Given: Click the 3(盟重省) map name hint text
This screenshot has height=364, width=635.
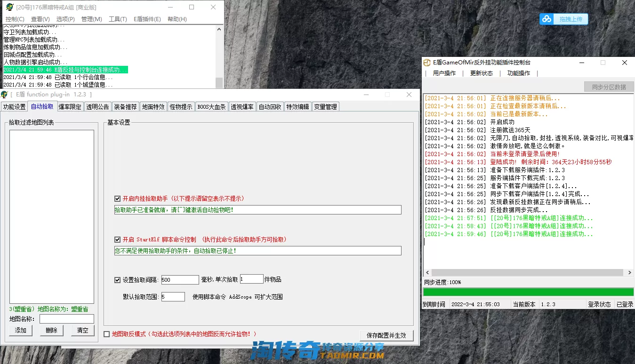Looking at the screenshot, I should (x=49, y=309).
